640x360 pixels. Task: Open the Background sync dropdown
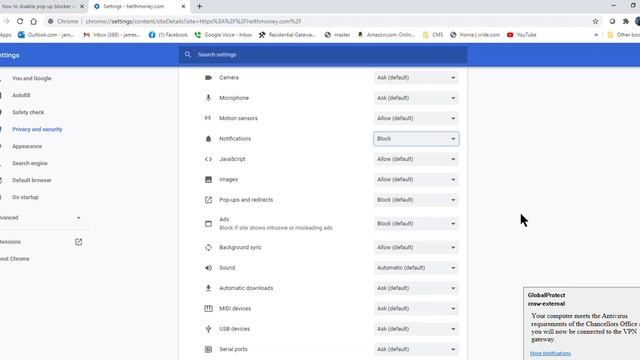[416, 247]
